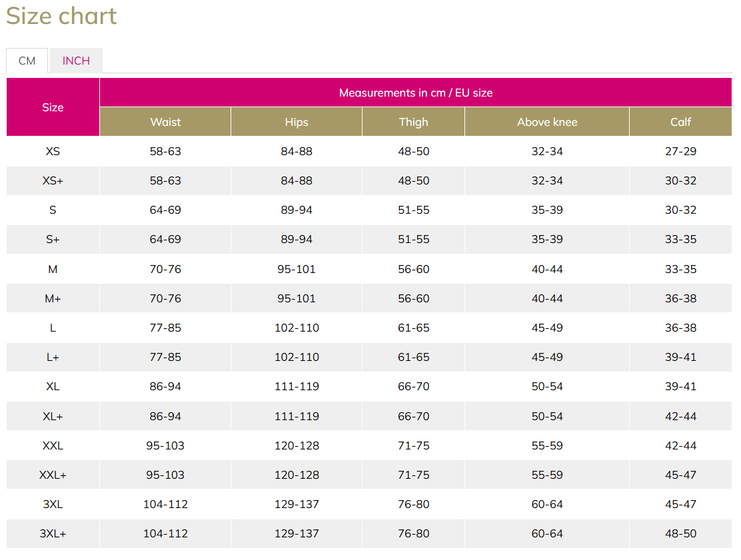
Task: Click the calf value for size S+
Action: (680, 239)
